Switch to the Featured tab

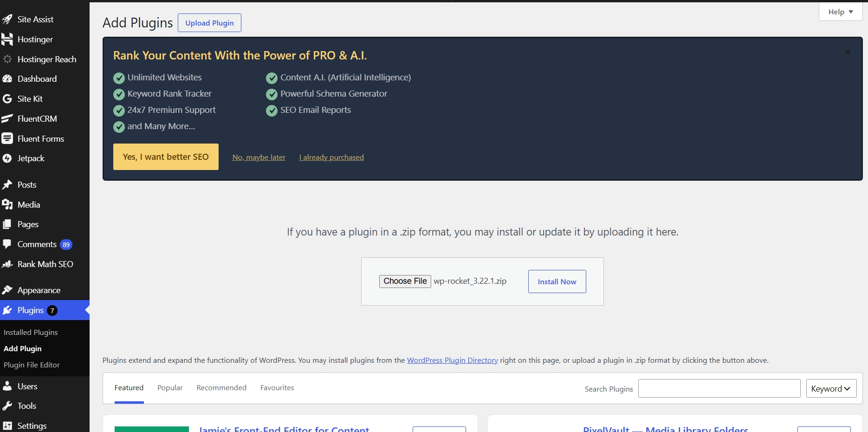coord(129,388)
